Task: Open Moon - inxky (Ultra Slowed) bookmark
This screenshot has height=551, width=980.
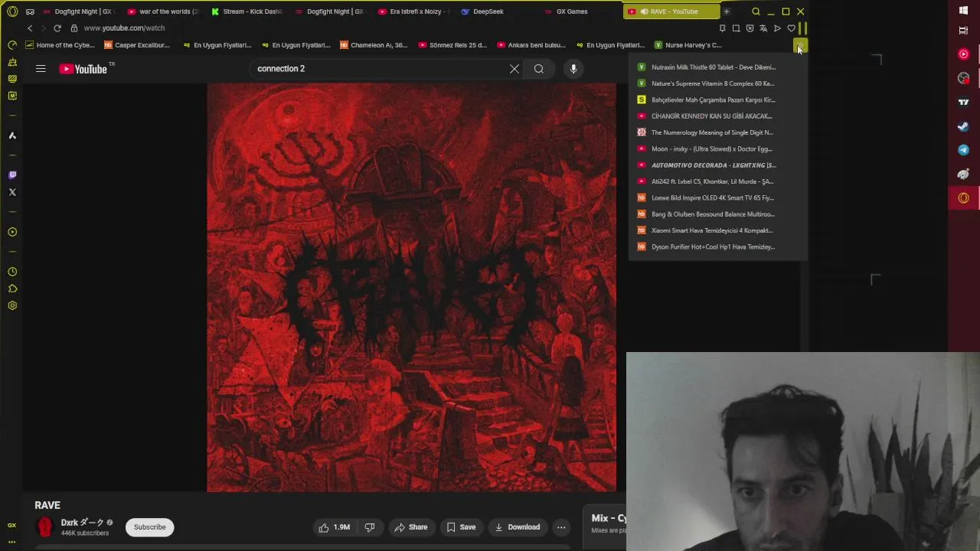Action: click(717, 149)
